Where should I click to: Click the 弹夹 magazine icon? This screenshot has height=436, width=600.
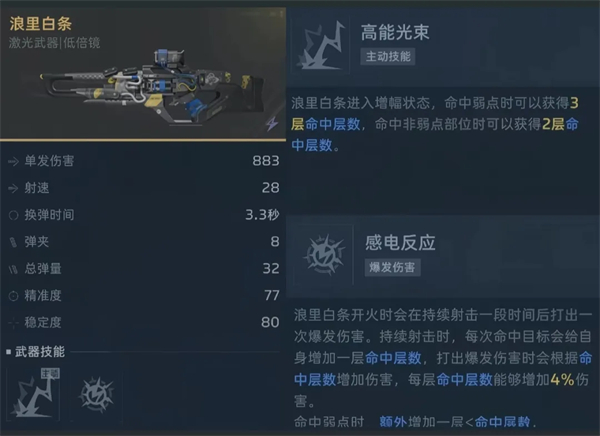tap(13, 242)
